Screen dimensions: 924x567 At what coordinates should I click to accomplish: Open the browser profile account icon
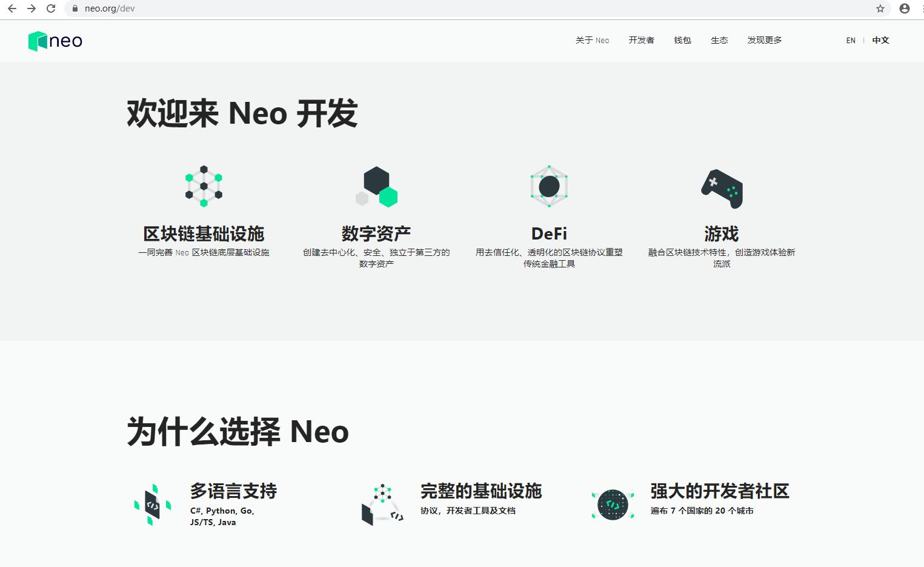[905, 8]
